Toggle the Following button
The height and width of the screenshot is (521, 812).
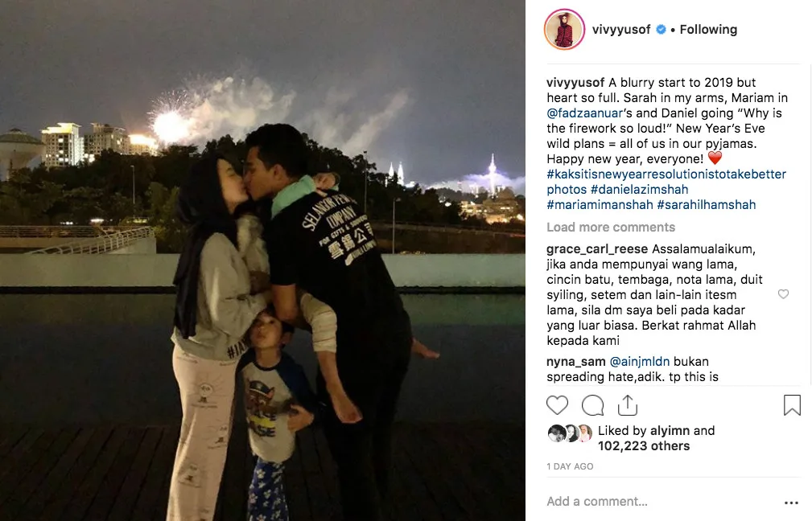pos(708,30)
